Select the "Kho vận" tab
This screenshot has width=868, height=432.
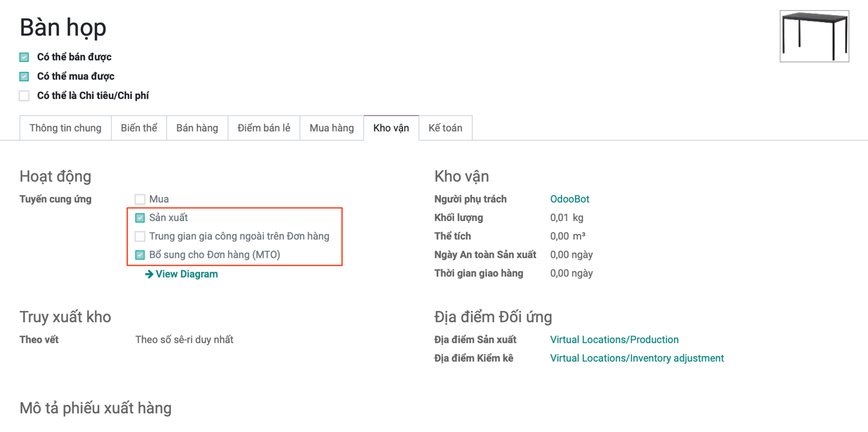(391, 128)
